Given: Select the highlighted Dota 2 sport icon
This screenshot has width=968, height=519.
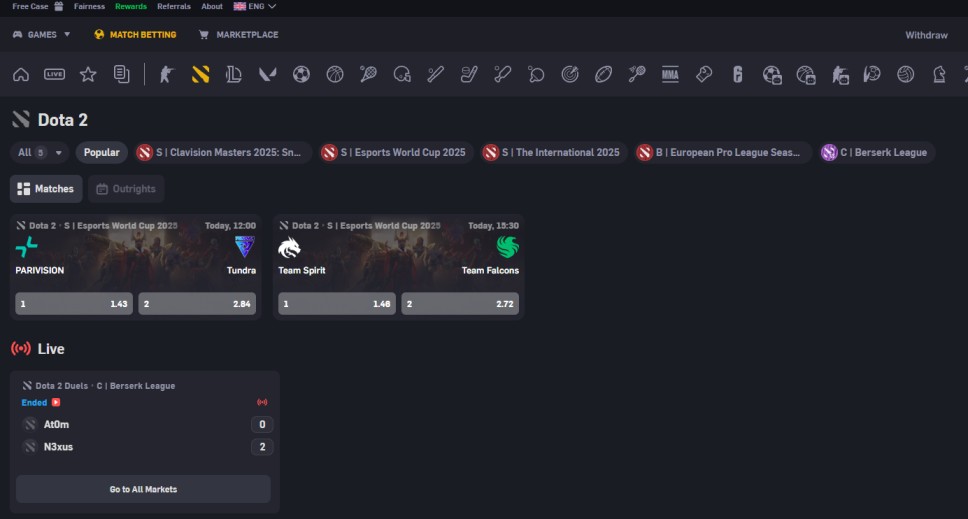Looking at the screenshot, I should pos(201,75).
